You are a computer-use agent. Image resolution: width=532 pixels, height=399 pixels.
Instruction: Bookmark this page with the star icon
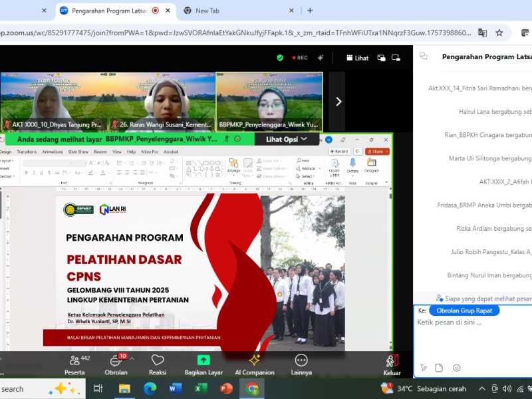499,33
